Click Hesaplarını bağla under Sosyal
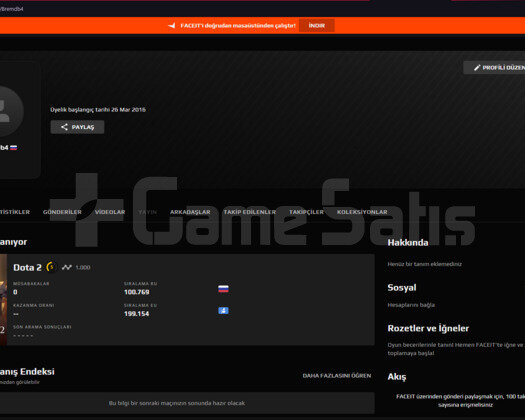Image resolution: width=525 pixels, height=420 pixels. [x=411, y=305]
